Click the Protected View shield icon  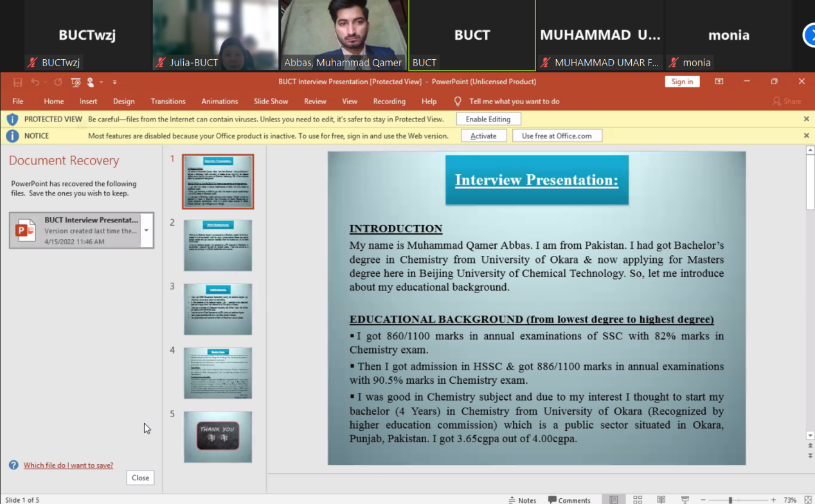[x=12, y=120]
